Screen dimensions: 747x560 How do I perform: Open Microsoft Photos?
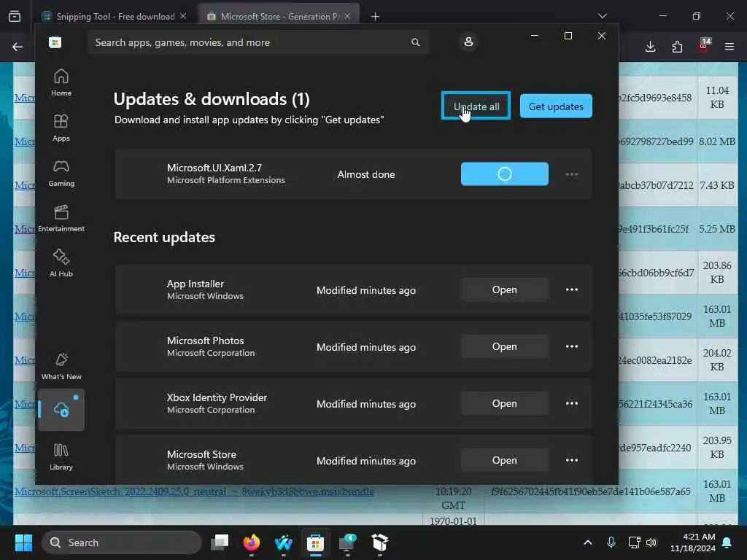(x=505, y=346)
